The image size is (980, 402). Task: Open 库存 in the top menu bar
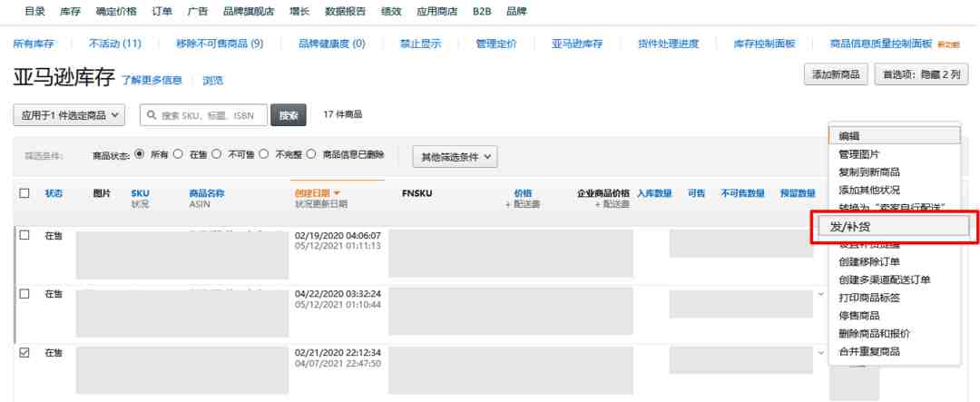tap(71, 11)
